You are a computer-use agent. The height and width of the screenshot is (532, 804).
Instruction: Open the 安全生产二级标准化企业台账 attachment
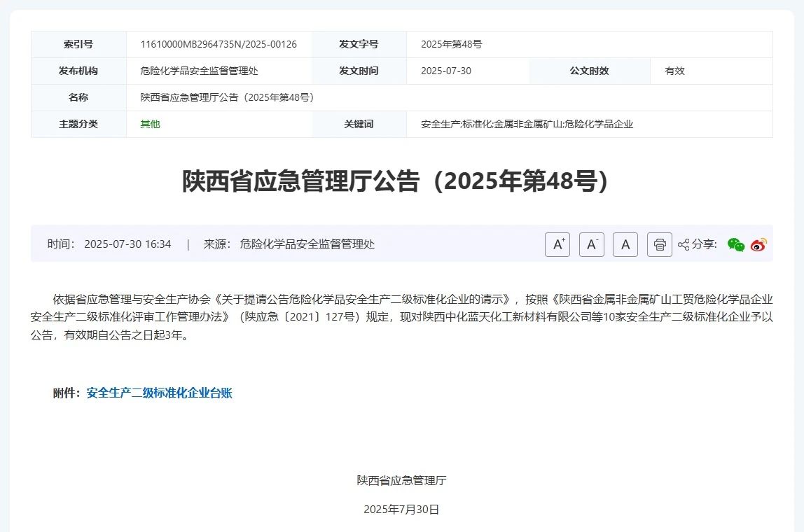click(x=159, y=393)
